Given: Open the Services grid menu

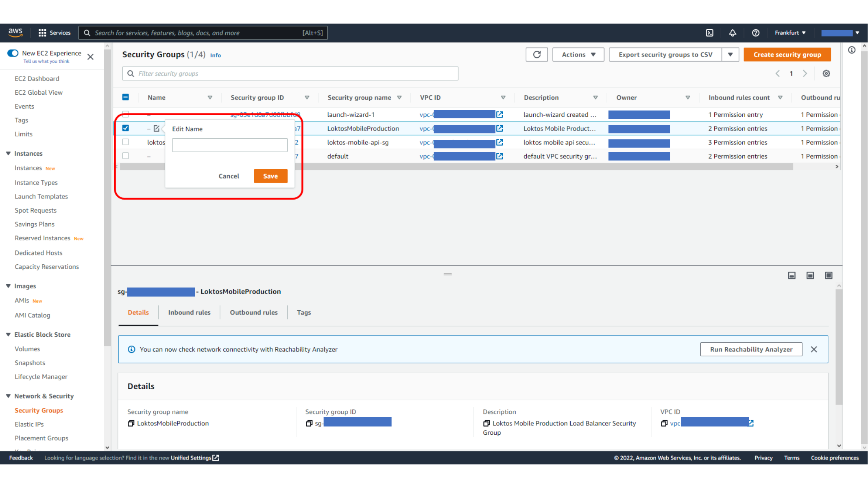Looking at the screenshot, I should point(54,33).
